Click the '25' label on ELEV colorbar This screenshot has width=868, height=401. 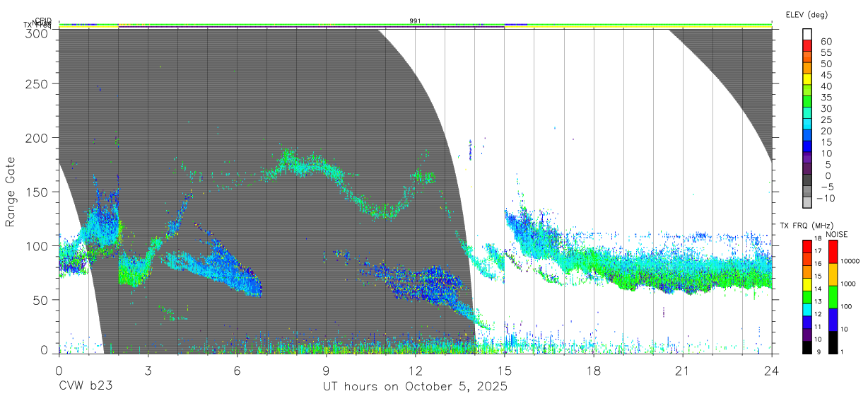point(826,120)
